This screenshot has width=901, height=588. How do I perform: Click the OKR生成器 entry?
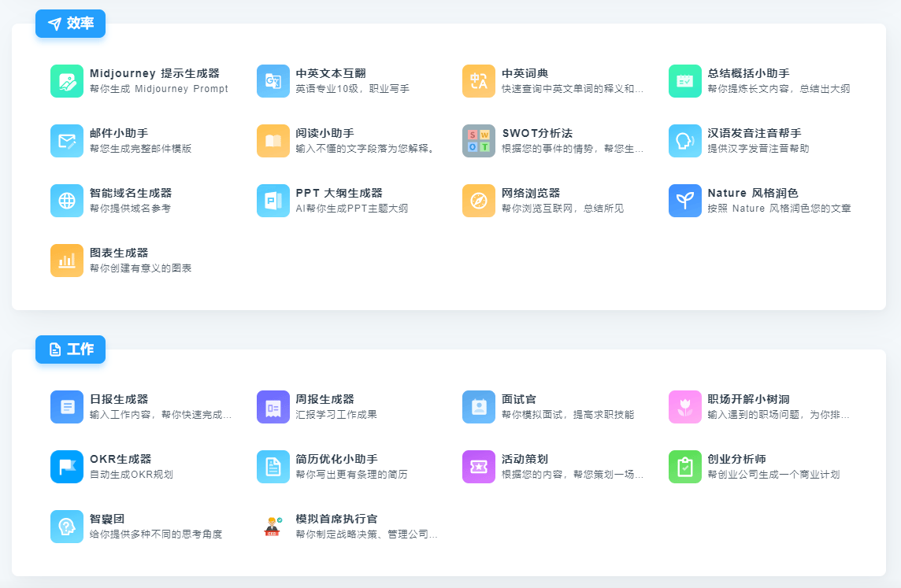click(67, 467)
